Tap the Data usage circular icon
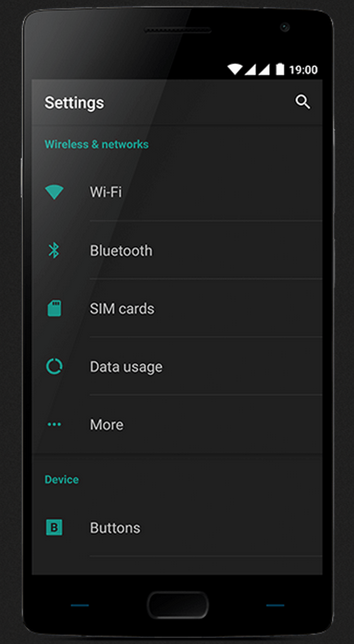354x644 pixels. [54, 367]
